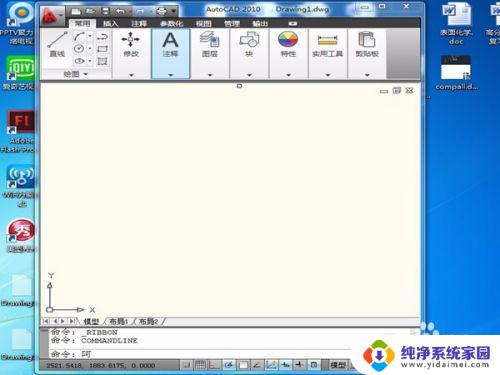Image resolution: width=500 pixels, height=375 pixels.
Task: Expand the arrow below Properties (特性) panel
Action: click(289, 75)
